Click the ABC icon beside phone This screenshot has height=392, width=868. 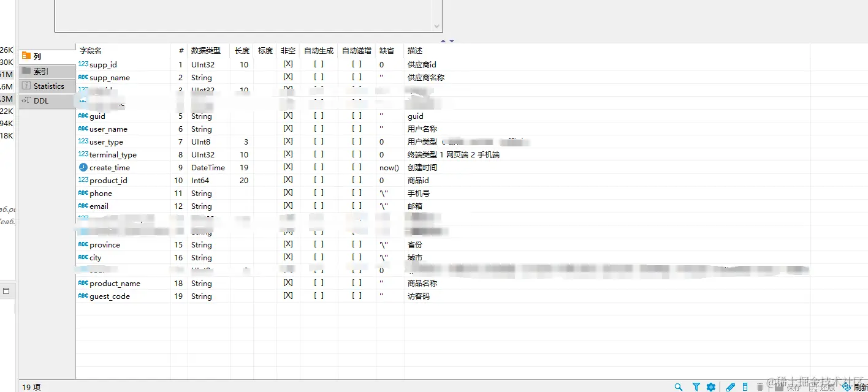[83, 193]
